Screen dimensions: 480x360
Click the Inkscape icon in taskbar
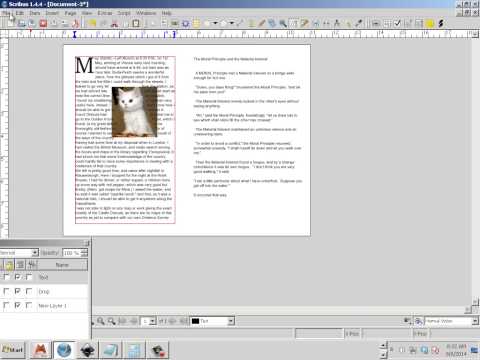(87, 350)
